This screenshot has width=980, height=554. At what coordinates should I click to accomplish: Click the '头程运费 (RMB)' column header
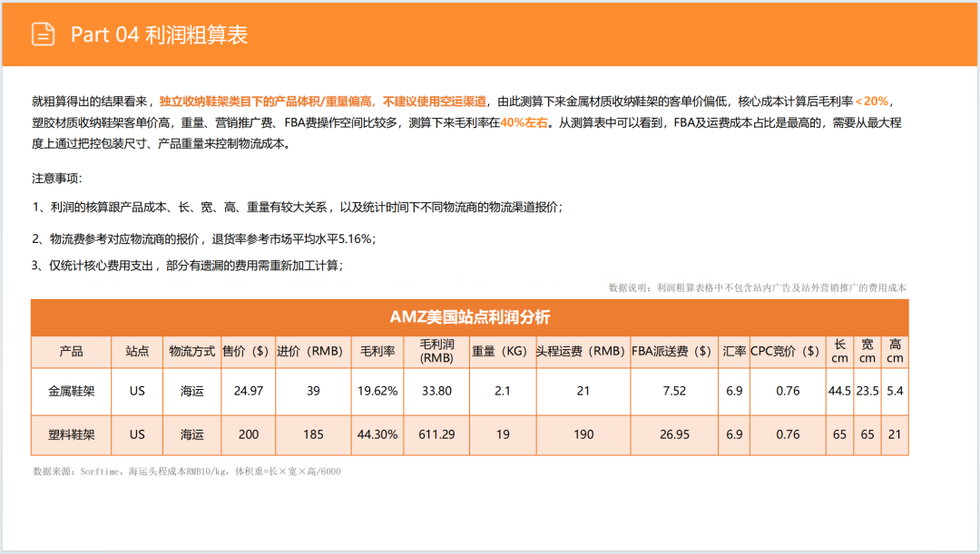(x=582, y=352)
